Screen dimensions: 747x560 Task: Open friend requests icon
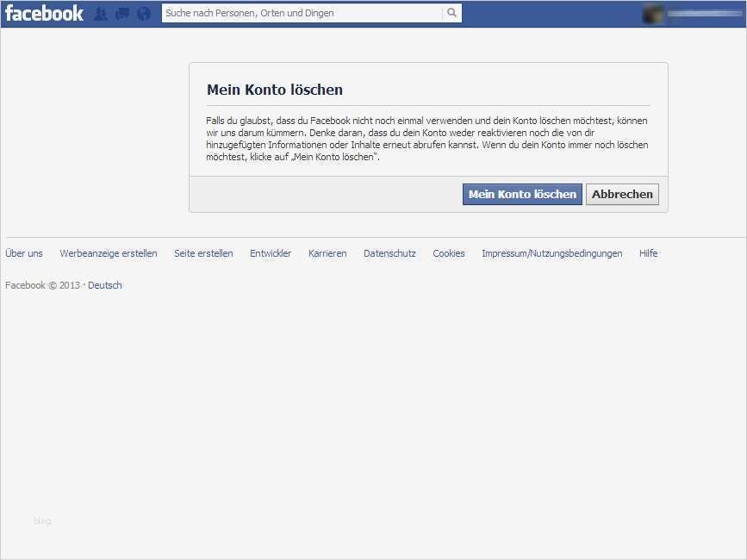click(101, 14)
